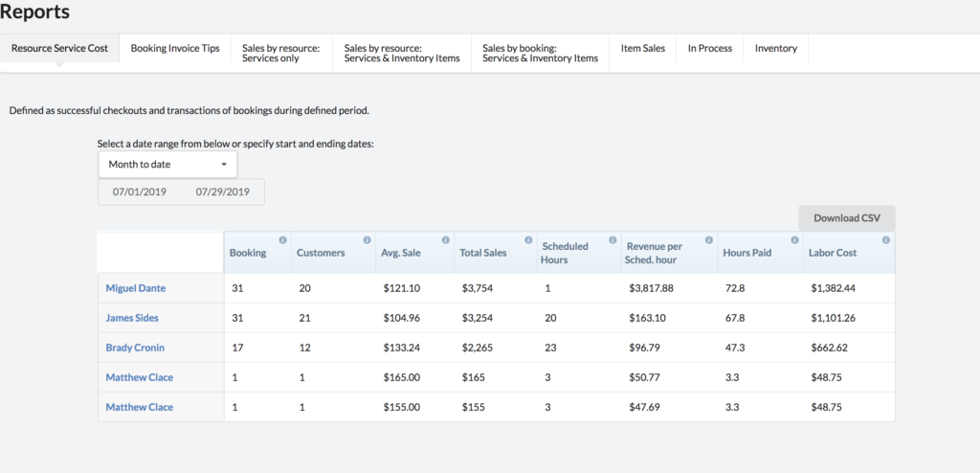Go to the In Process tab
Viewport: 980px width, 473px height.
click(x=710, y=48)
